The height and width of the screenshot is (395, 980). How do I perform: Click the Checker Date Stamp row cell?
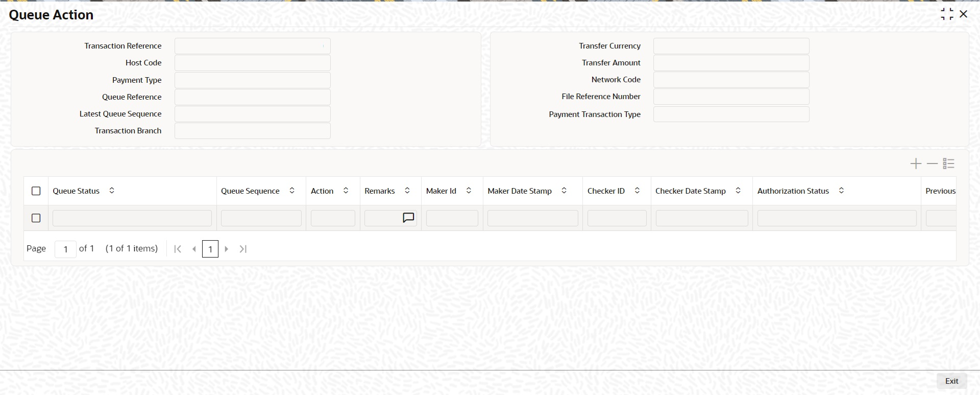702,218
